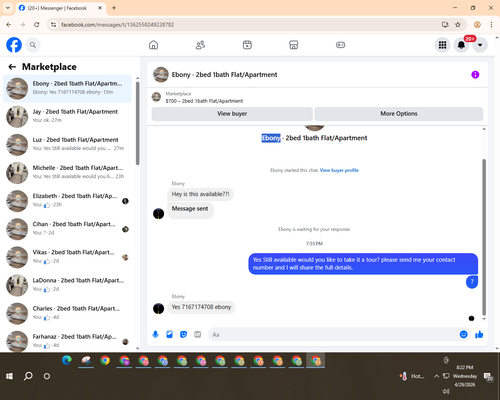
Task: Open Elizabeth conversation in list
Action: click(67, 201)
